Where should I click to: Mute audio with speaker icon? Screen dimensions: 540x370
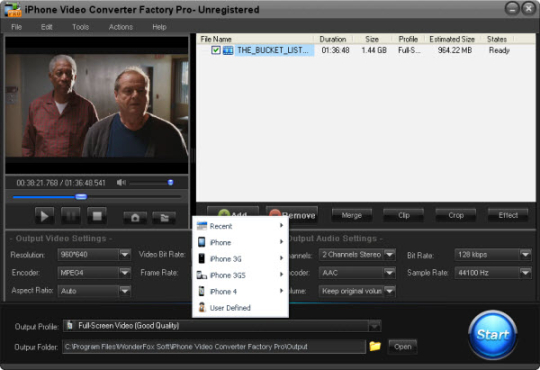point(121,183)
